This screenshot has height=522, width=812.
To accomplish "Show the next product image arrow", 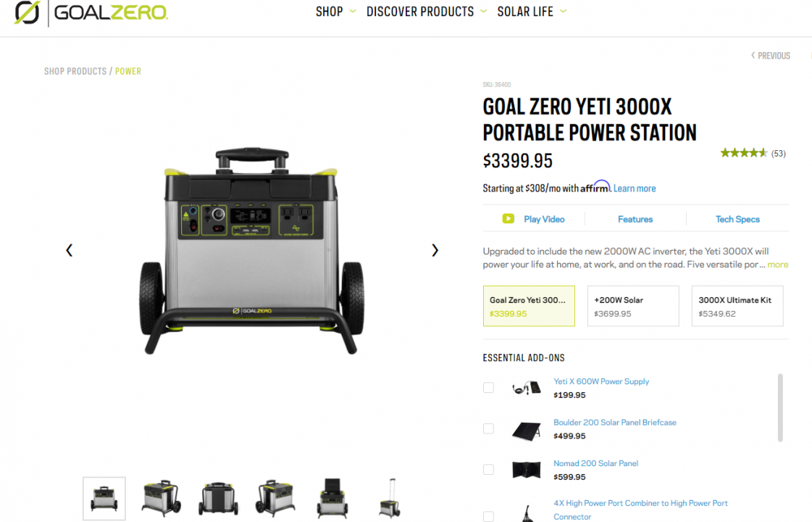I will [435, 250].
